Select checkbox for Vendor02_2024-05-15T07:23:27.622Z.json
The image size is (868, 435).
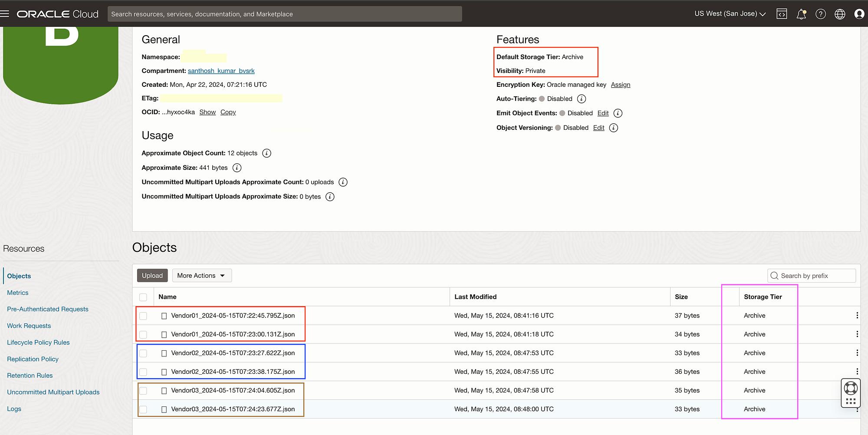(x=143, y=353)
